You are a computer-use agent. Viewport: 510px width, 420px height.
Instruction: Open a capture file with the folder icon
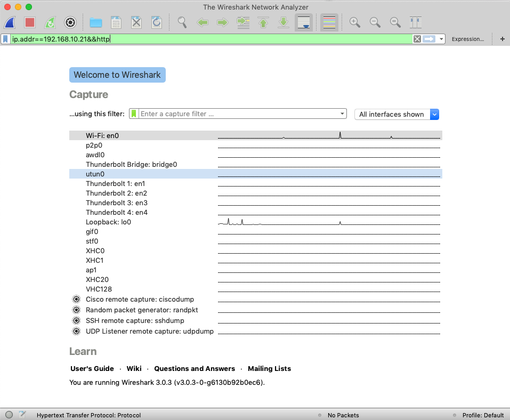click(96, 22)
